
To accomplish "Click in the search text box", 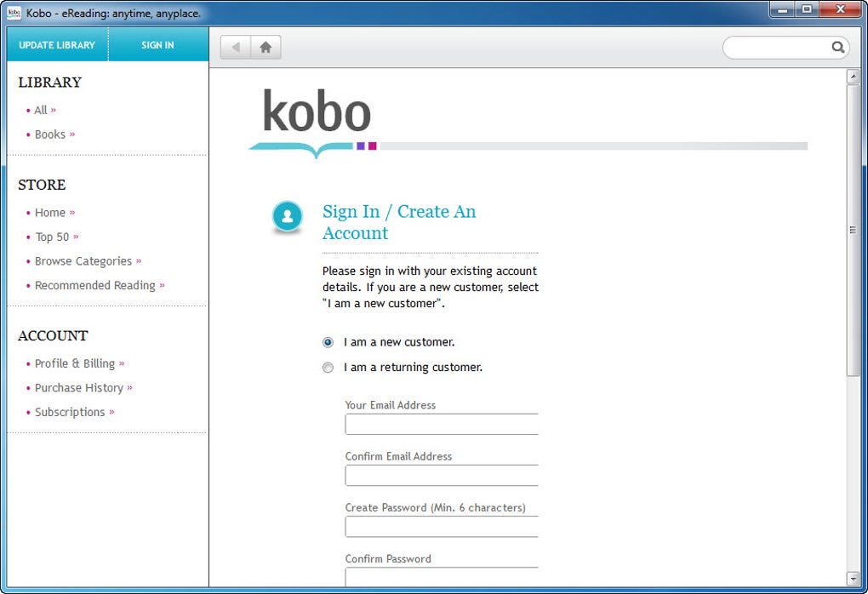I will [779, 48].
